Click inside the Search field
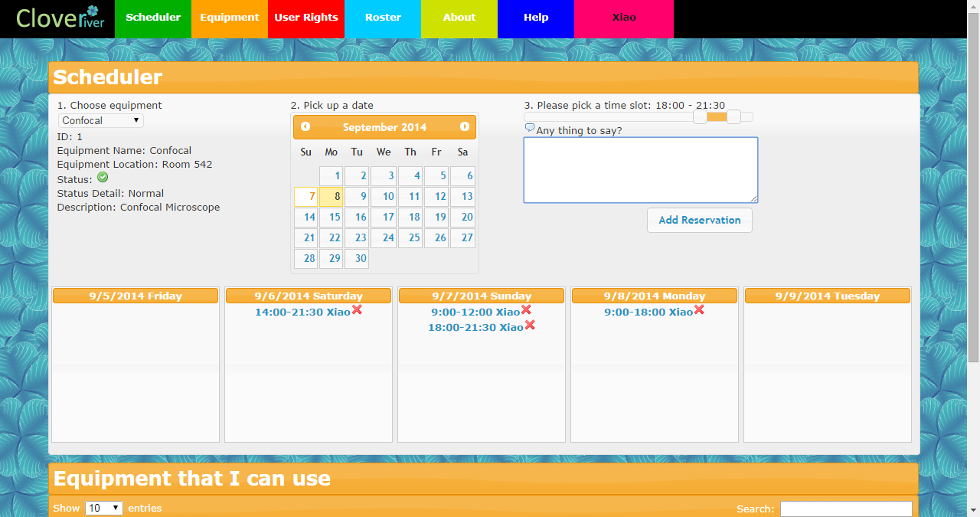The image size is (980, 517). coord(845,508)
